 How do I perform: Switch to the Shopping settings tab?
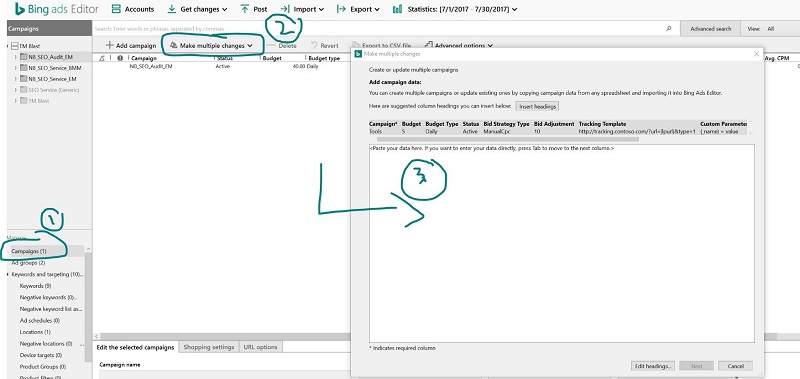209,347
